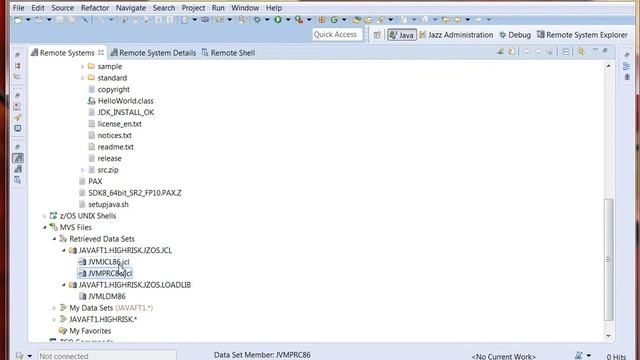Collapse JAVAFT1.HIGHRISK.JZOS.LOADLIB data set
Screen dimensions: 640x360
point(64,285)
